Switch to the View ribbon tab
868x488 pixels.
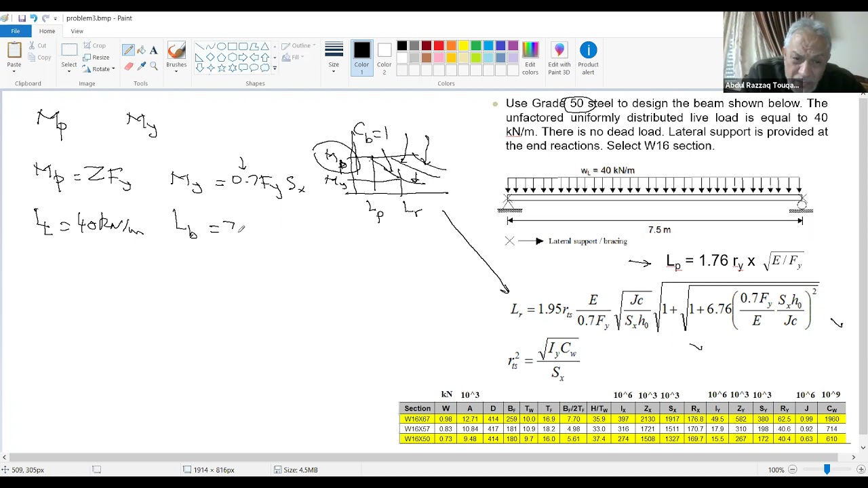click(x=77, y=31)
